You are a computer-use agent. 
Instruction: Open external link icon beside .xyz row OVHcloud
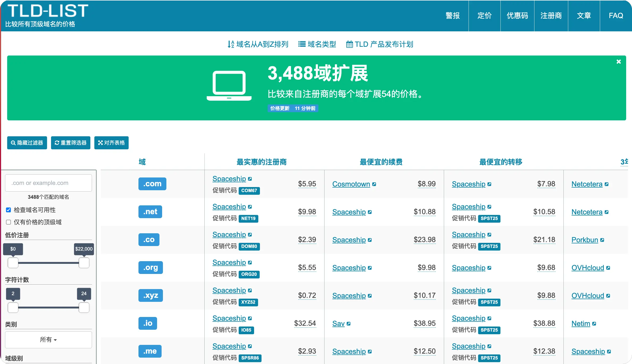[x=608, y=296]
